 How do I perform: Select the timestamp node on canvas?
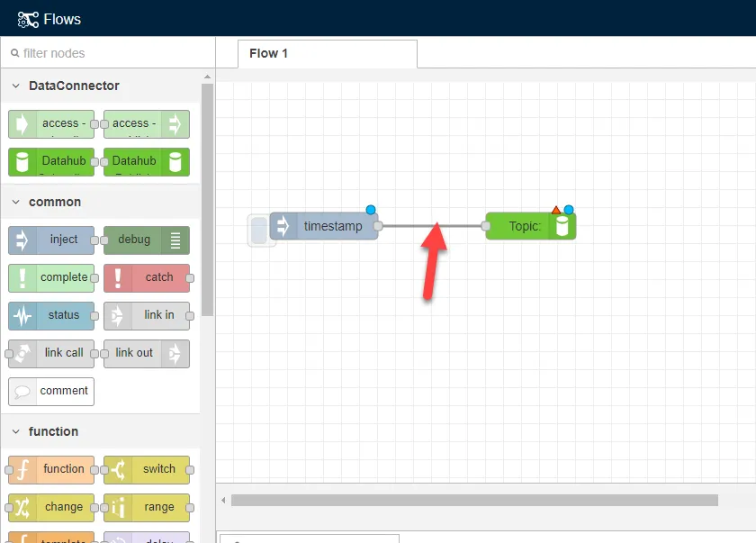pyautogui.click(x=324, y=226)
